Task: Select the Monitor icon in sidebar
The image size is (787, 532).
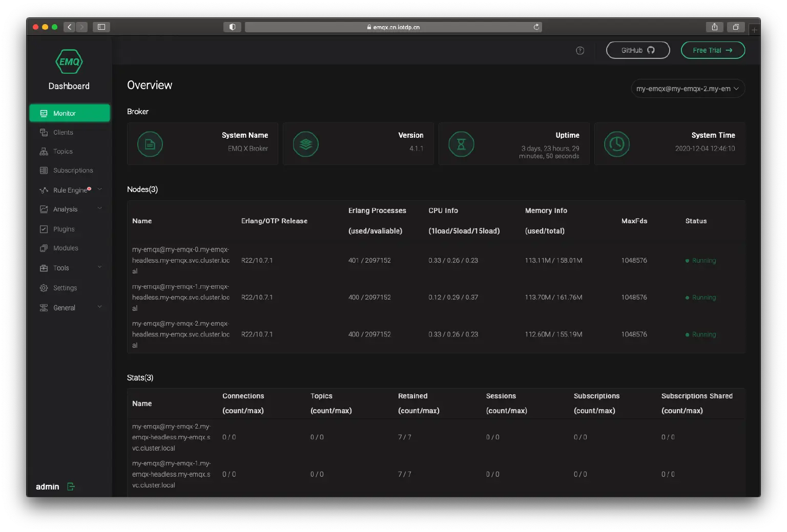Action: click(45, 113)
